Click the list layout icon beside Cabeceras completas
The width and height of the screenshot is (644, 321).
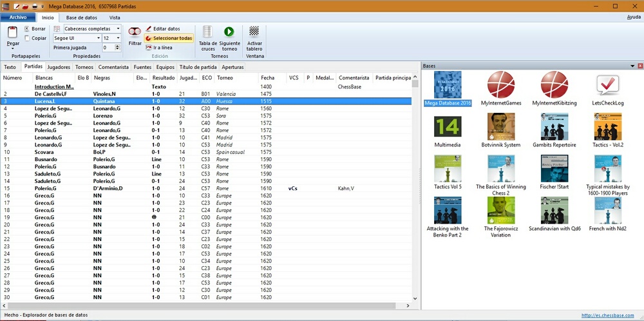pos(57,29)
